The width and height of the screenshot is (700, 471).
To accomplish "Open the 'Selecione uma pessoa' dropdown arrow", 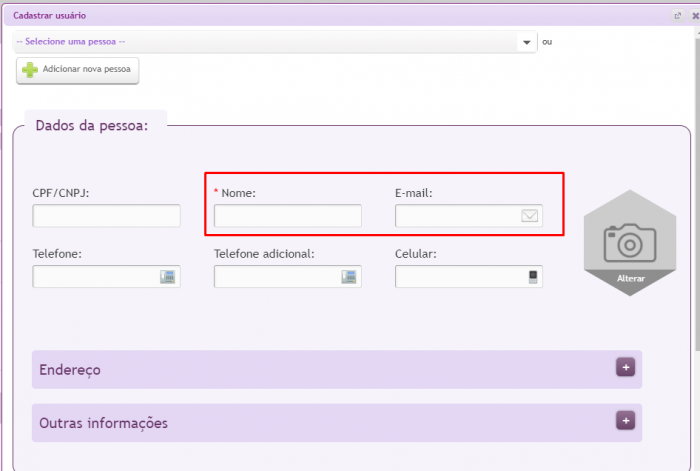I will click(527, 42).
